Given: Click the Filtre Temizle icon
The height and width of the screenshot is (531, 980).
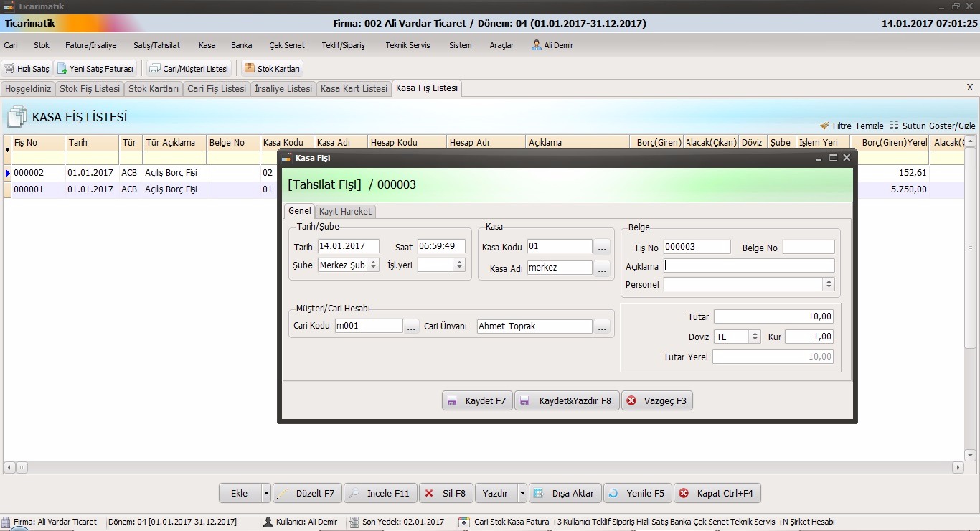Looking at the screenshot, I should point(825,126).
